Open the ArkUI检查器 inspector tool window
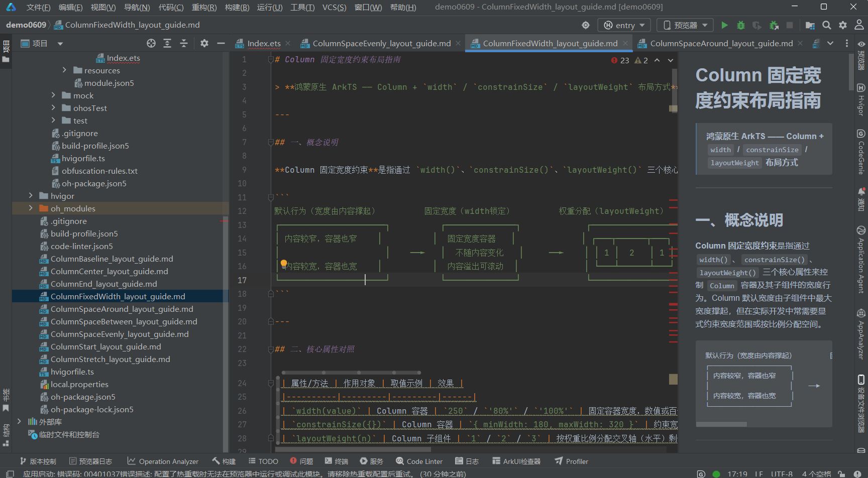 tap(516, 461)
